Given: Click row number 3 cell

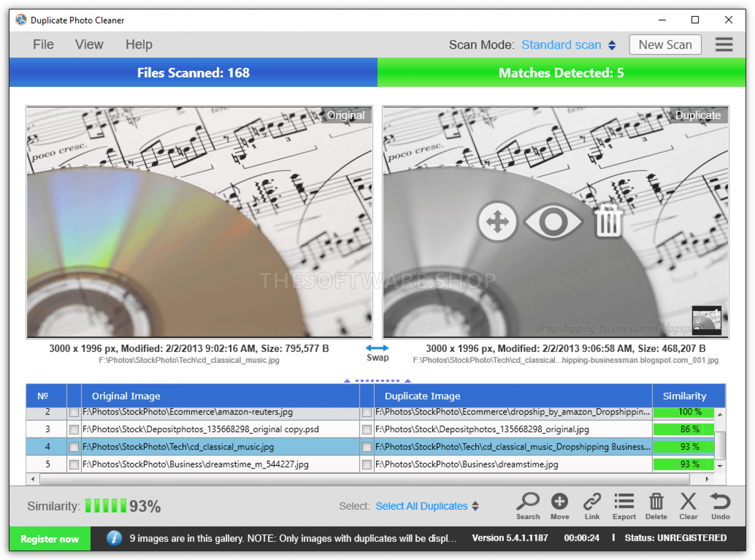Looking at the screenshot, I should [47, 429].
